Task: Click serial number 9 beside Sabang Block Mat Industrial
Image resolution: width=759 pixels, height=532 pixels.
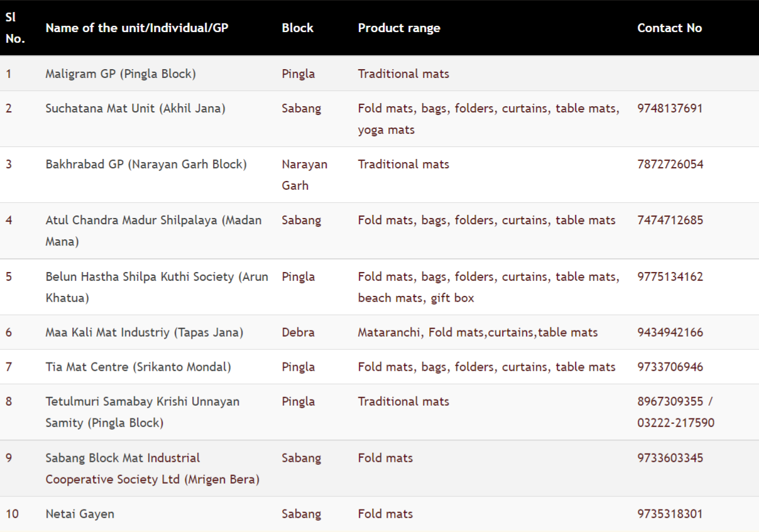Action: point(9,457)
